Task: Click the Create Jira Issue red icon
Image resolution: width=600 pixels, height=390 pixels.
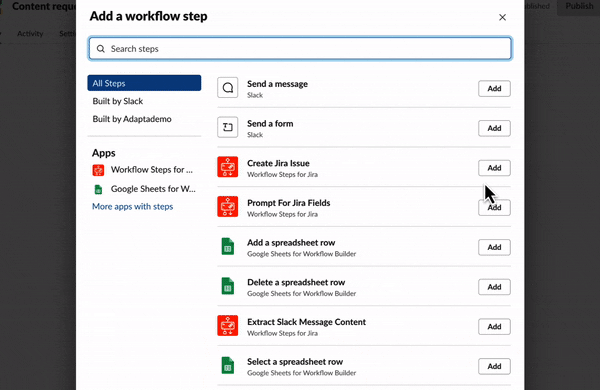Action: point(228,167)
